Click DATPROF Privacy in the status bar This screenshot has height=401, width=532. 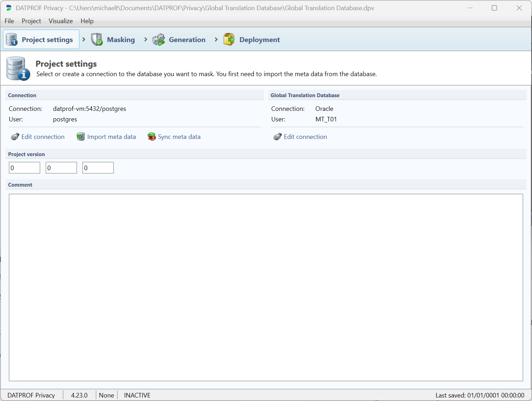tap(31, 395)
